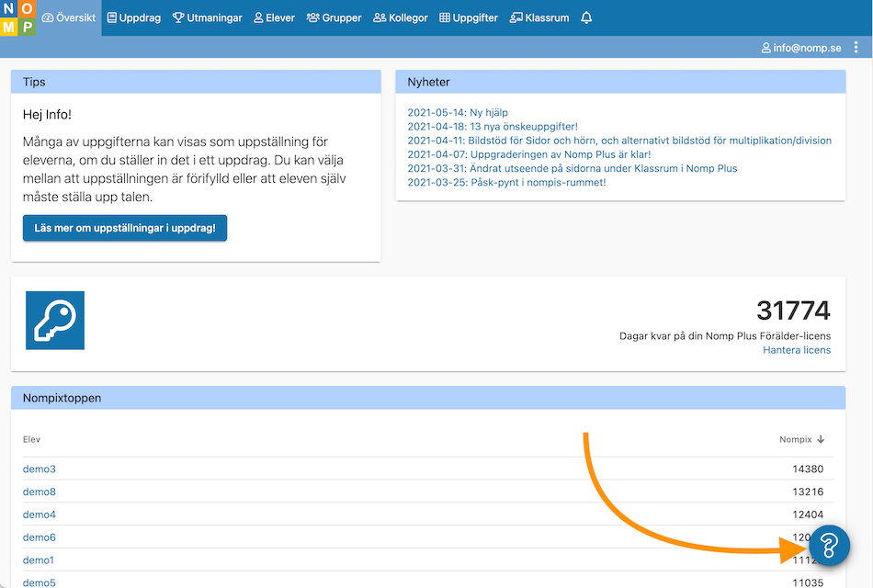The height and width of the screenshot is (588, 873).
Task: Open news Påsk-pynt i nompis-rummet
Action: tap(506, 182)
